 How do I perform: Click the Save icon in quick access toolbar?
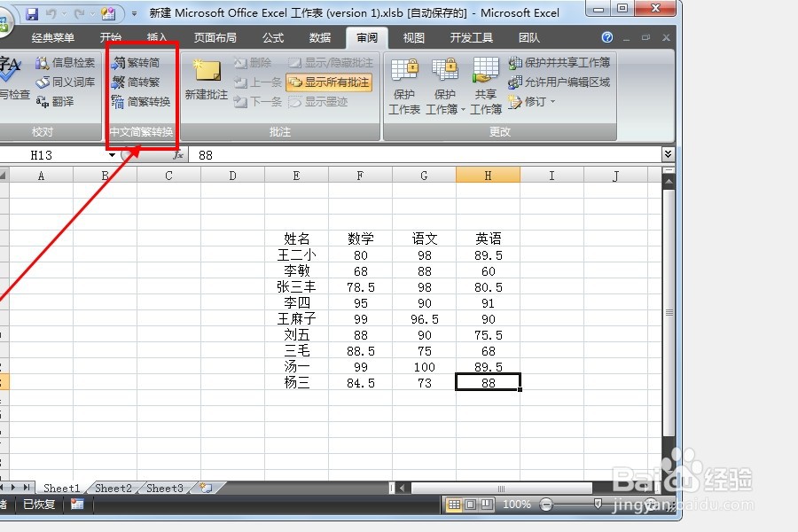[32, 14]
